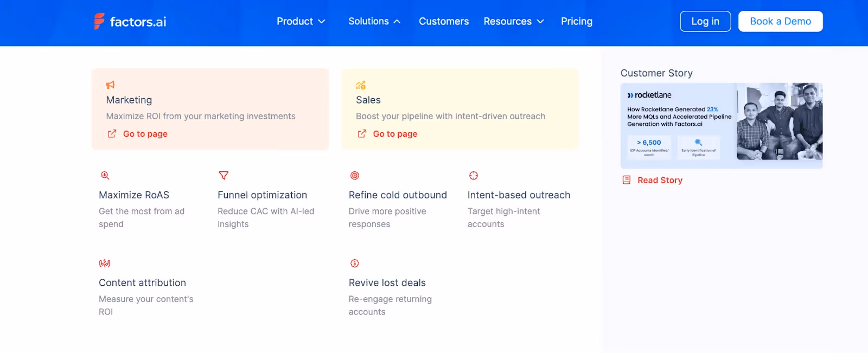Screen dimensions: 868x353
Task: Click 'Re-engage returning accounts' text
Action: tap(390, 305)
